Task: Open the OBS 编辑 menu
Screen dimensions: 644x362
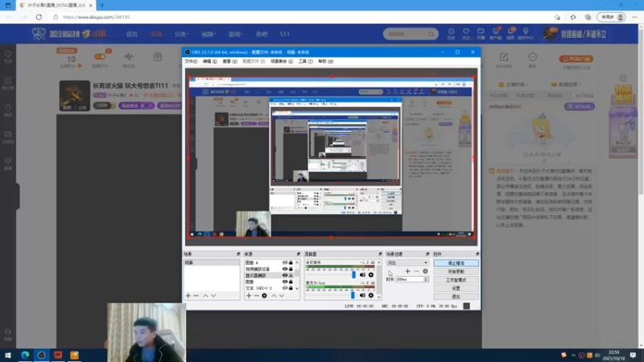Action: tap(210, 61)
